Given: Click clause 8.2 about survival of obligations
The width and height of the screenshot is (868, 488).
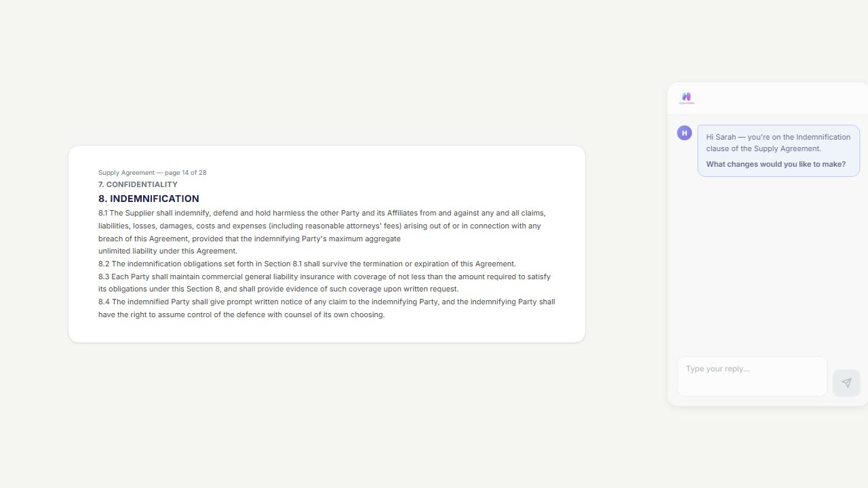Looking at the screenshot, I should 307,264.
